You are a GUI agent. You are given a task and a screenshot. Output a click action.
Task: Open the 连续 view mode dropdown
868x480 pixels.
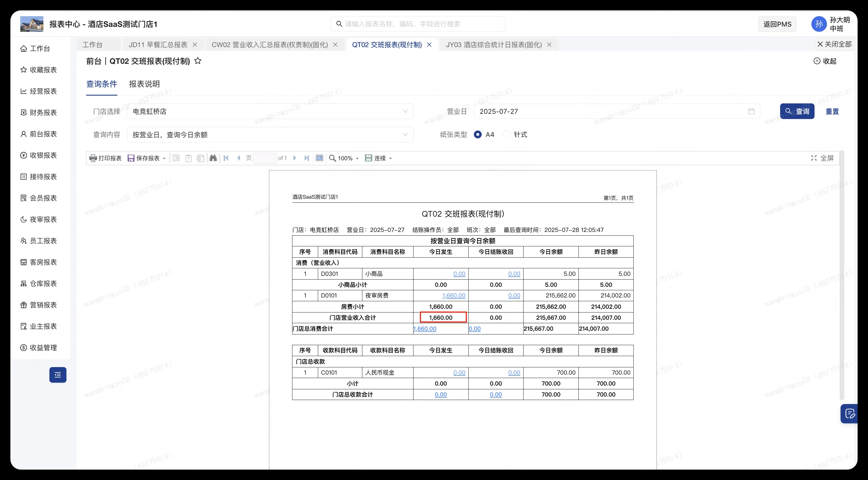pyautogui.click(x=391, y=158)
